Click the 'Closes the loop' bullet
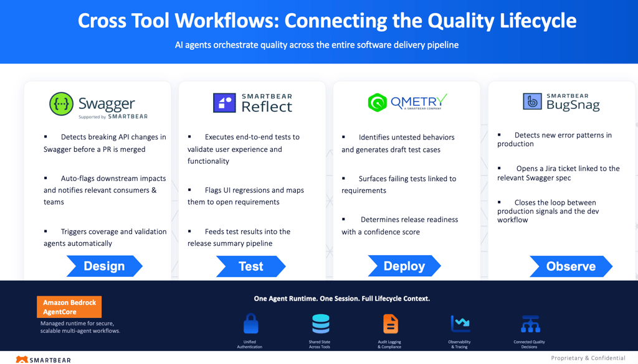 [x=548, y=211]
